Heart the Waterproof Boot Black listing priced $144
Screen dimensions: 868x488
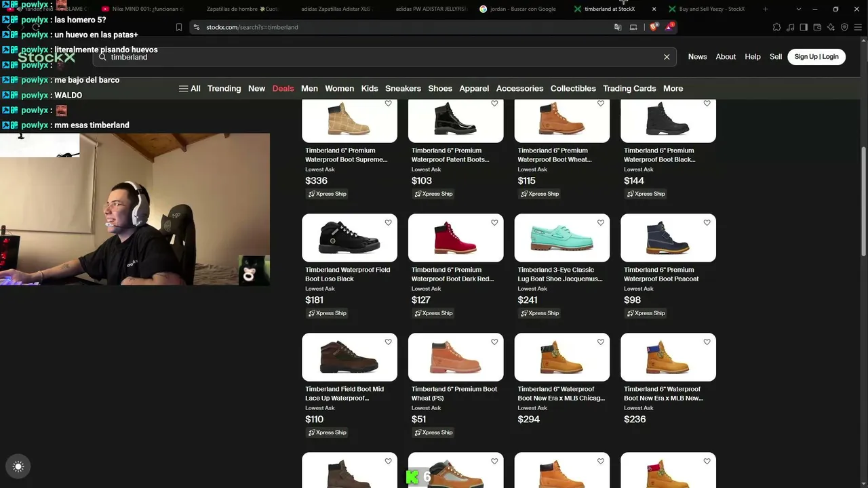pos(707,104)
